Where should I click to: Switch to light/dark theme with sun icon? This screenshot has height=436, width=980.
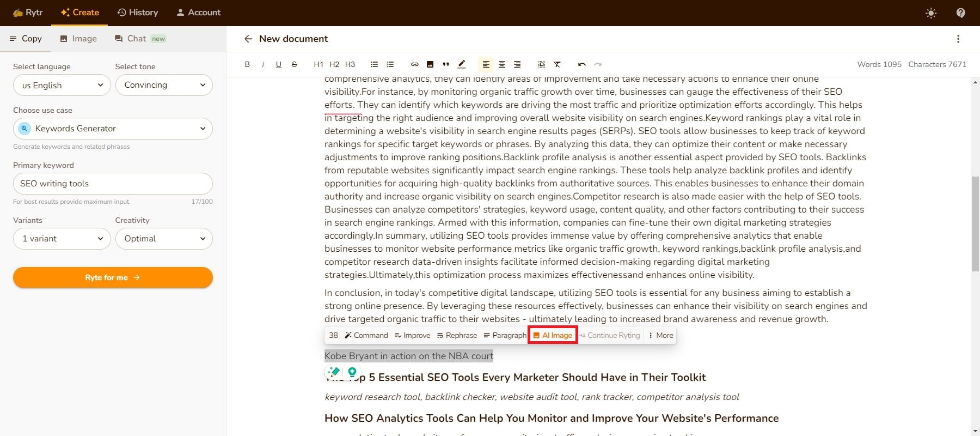931,13
